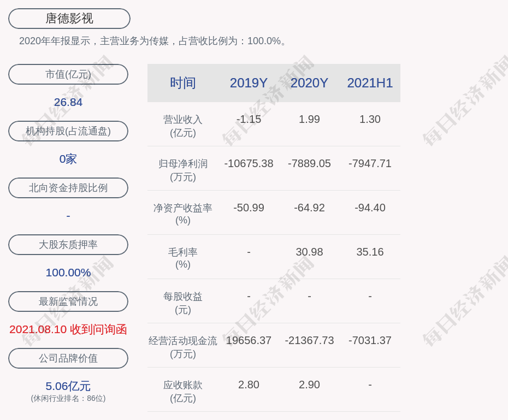Click the 时间 column header

click(x=183, y=83)
